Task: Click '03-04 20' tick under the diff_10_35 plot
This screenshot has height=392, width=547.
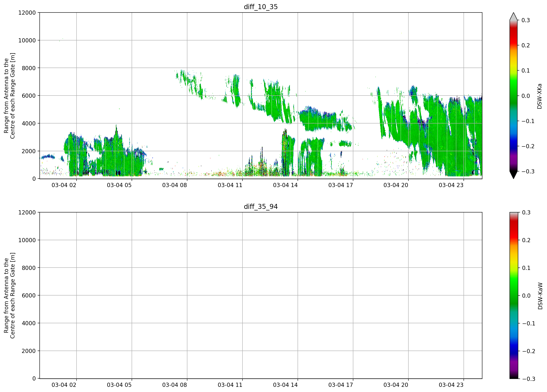Action: (x=396, y=185)
